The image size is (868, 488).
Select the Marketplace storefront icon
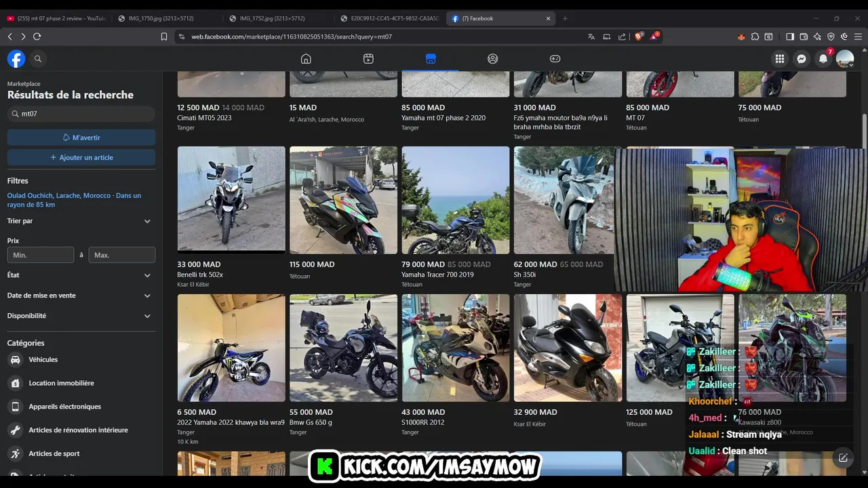coord(431,59)
